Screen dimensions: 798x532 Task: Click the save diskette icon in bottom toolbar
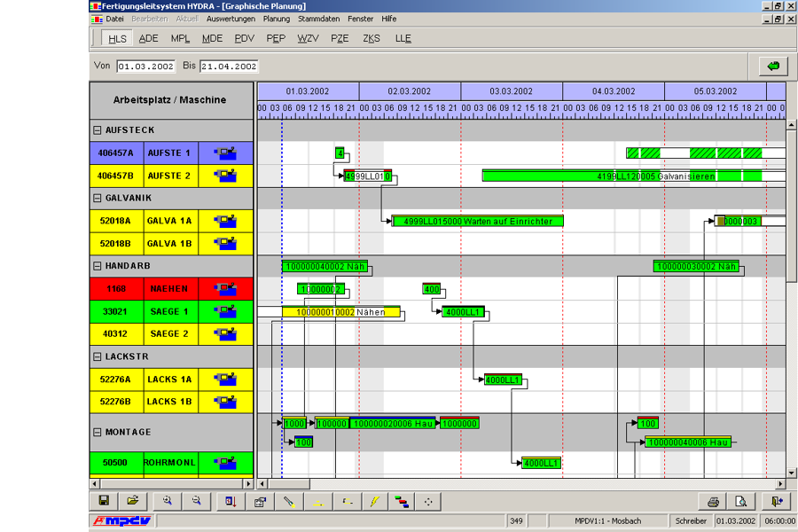tap(104, 502)
